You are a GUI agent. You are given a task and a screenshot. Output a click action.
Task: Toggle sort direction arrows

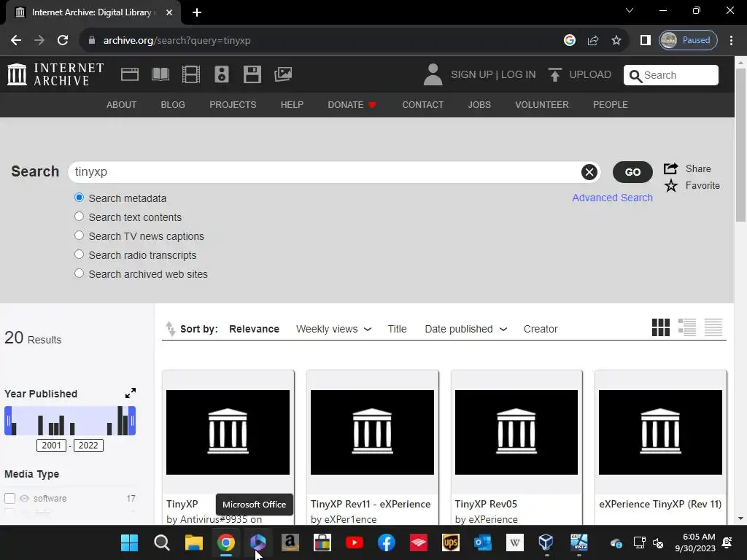pyautogui.click(x=170, y=329)
